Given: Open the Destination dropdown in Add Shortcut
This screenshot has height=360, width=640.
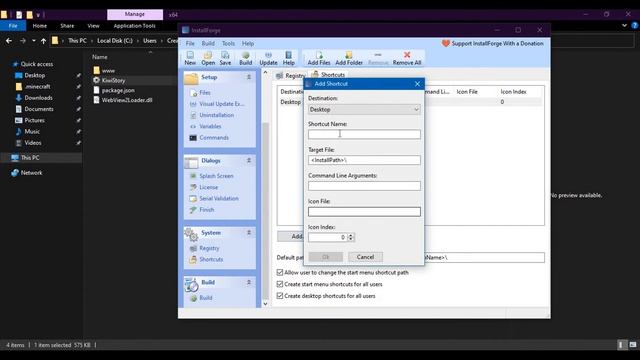Looking at the screenshot, I should point(364,109).
